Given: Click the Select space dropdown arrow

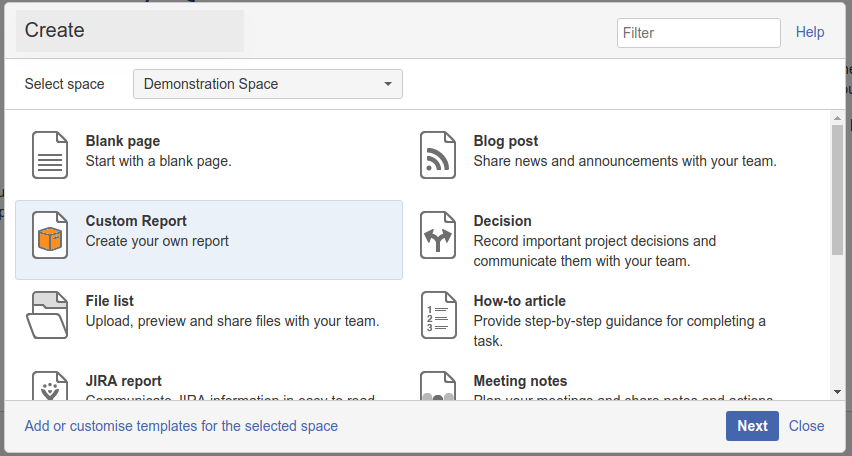Looking at the screenshot, I should [388, 84].
